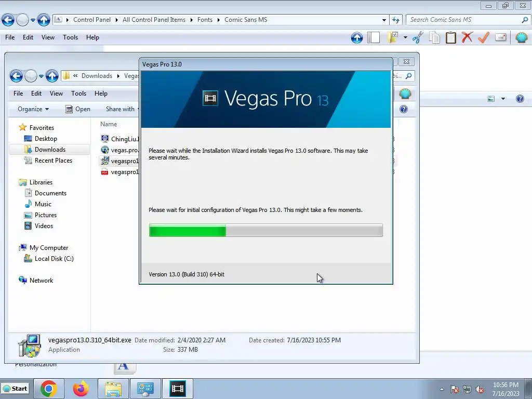Click Vegas Pro installer taskbar button

tap(178, 389)
